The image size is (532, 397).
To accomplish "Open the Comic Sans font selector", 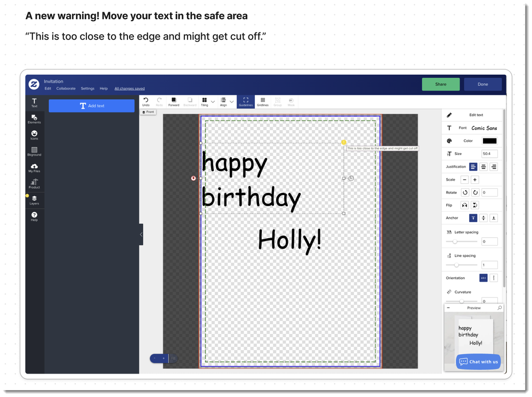I will point(484,128).
